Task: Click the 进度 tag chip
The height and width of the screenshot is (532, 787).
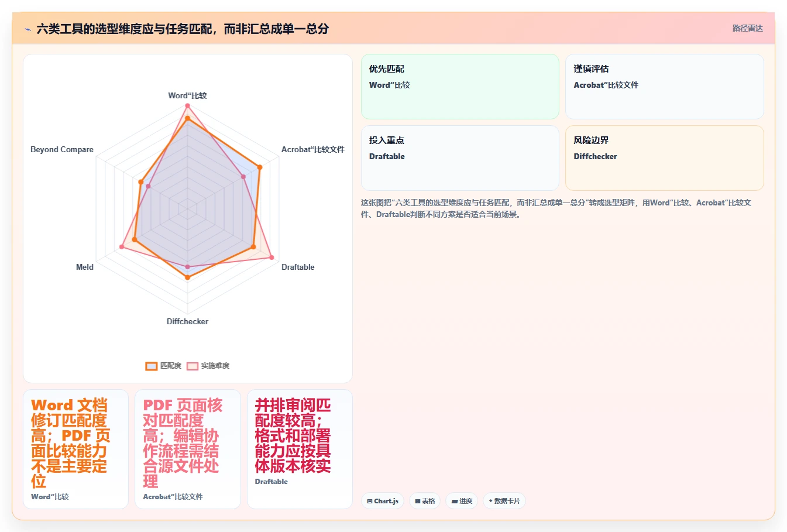Action: point(462,501)
